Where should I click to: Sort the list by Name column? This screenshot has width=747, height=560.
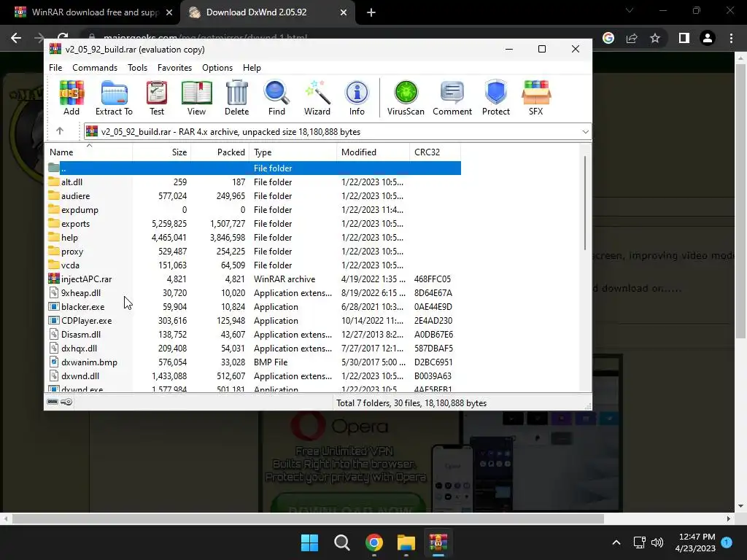89,152
